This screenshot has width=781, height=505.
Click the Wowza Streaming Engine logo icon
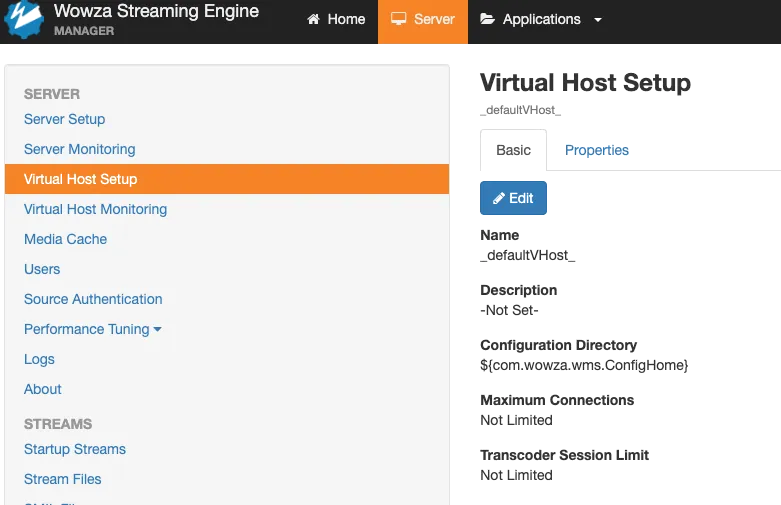(x=24, y=20)
